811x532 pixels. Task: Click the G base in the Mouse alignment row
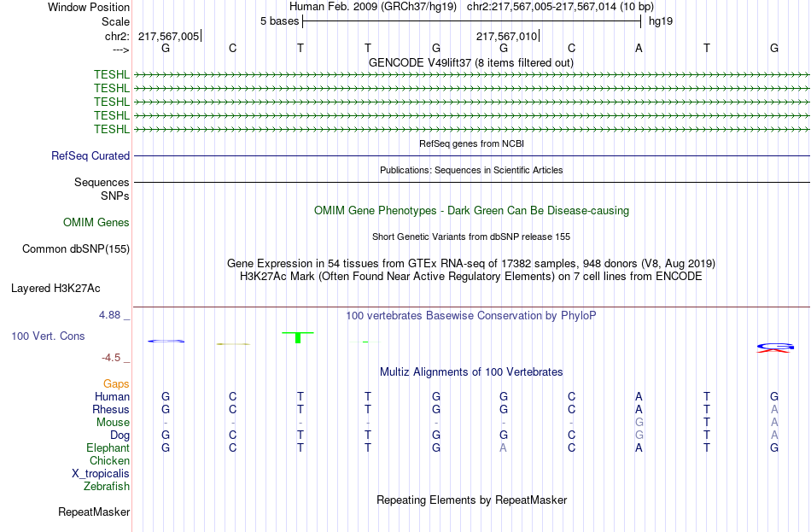pos(639,423)
